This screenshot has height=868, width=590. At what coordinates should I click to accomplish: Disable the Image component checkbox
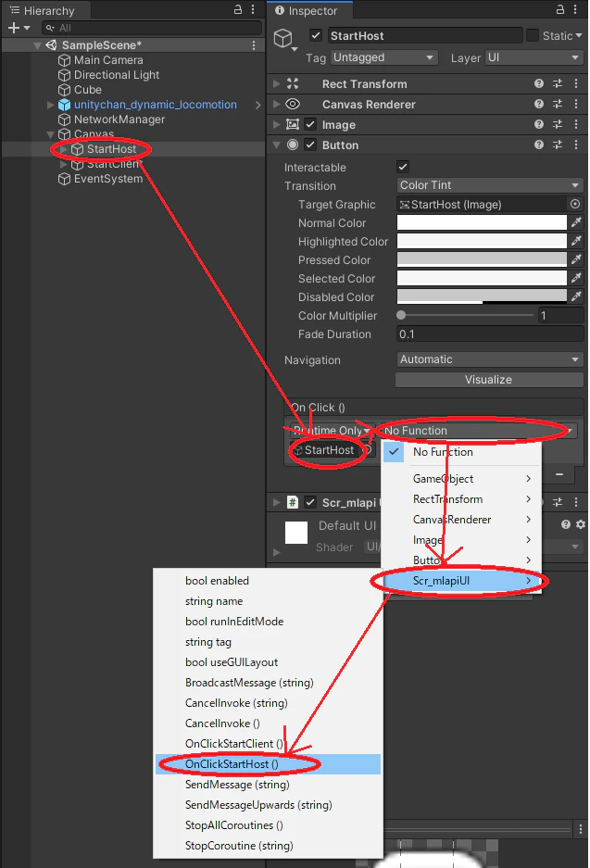(310, 124)
